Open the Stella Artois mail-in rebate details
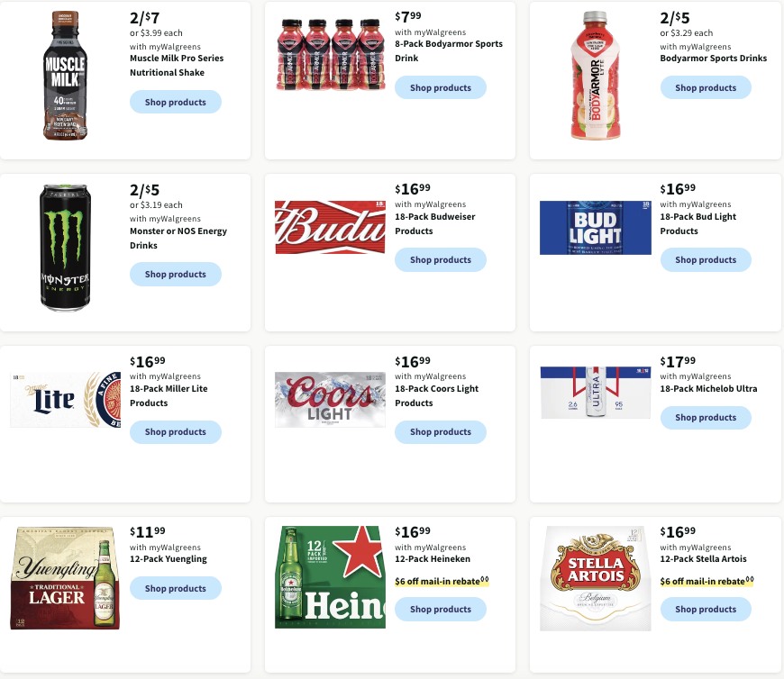Image resolution: width=784 pixels, height=679 pixels. click(706, 581)
